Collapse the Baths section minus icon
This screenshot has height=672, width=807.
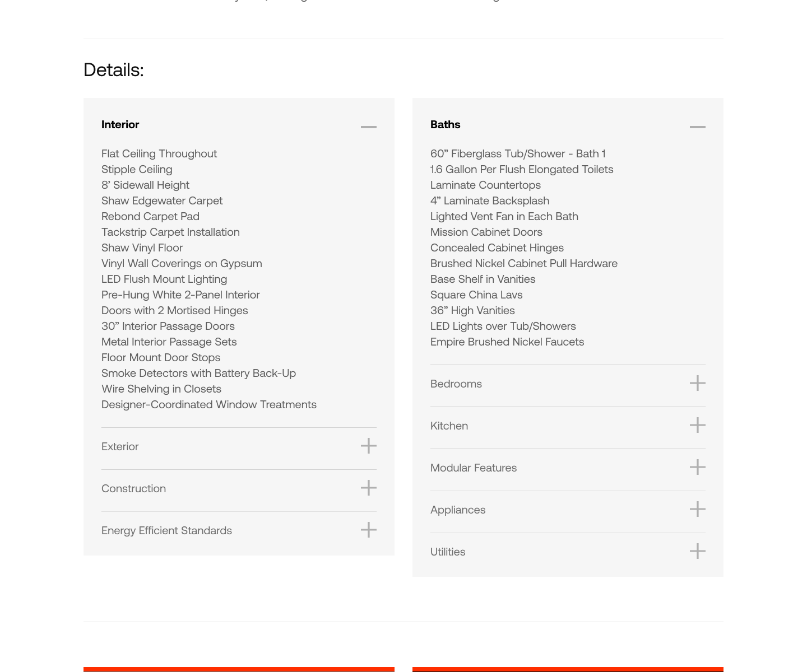point(698,127)
